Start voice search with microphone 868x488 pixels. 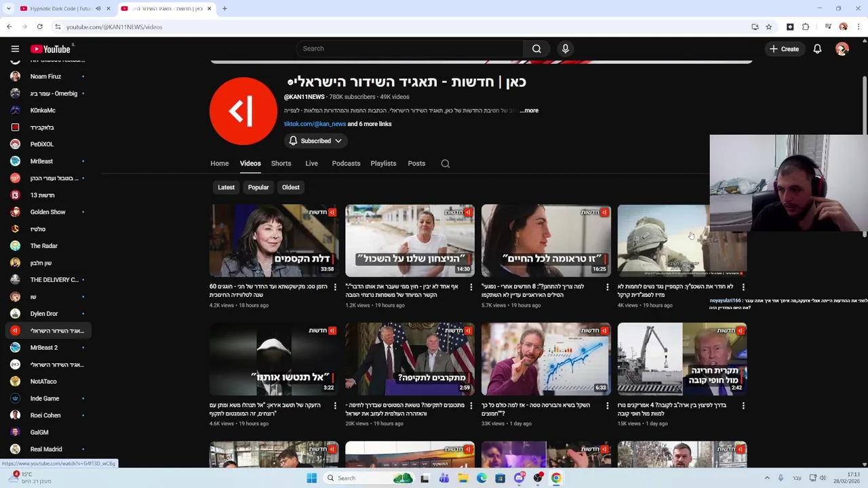pyautogui.click(x=565, y=49)
